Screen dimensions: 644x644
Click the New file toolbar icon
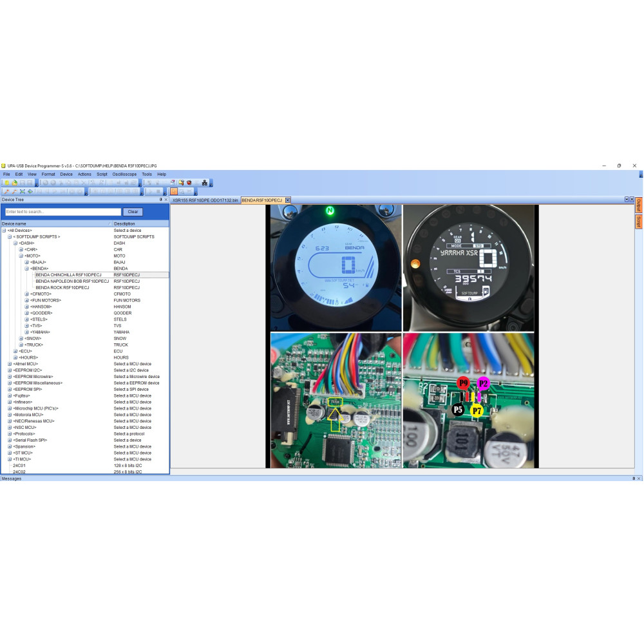coord(7,183)
